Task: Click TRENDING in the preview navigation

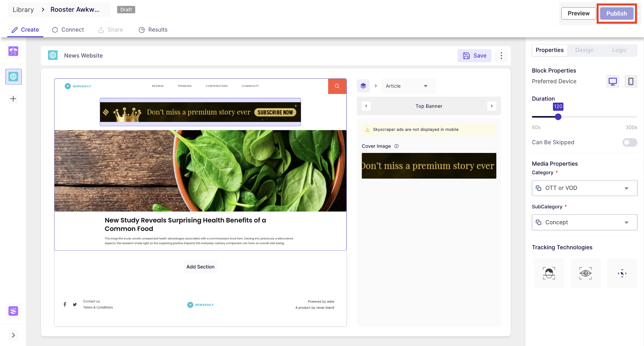Action: point(185,86)
